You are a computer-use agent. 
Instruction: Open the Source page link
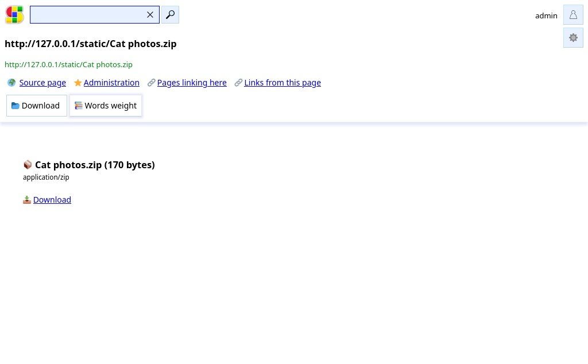pyautogui.click(x=42, y=83)
